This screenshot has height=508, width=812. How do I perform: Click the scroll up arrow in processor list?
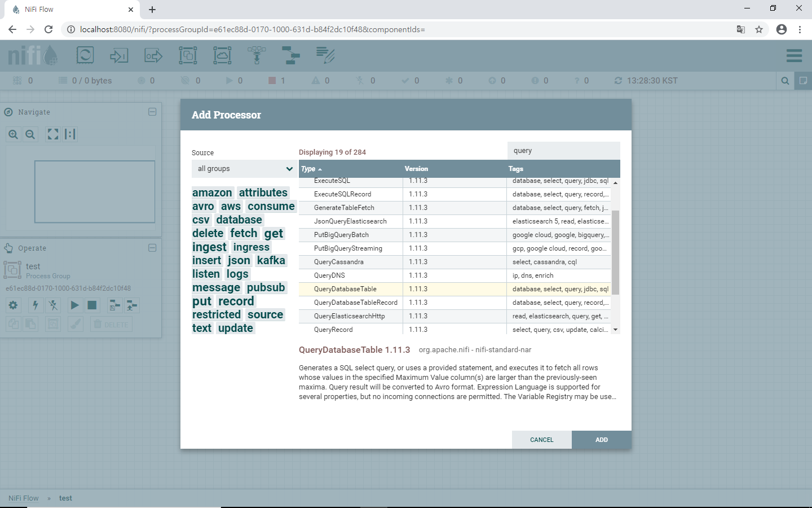615,183
